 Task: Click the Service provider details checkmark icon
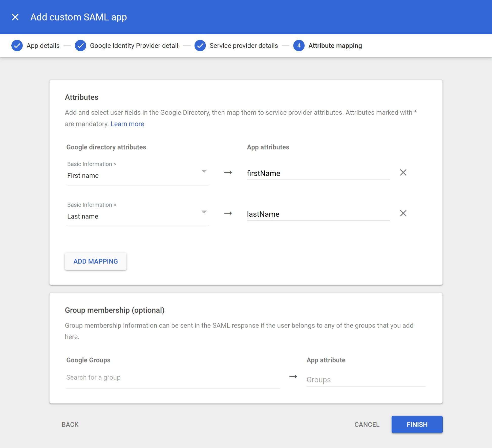(200, 46)
